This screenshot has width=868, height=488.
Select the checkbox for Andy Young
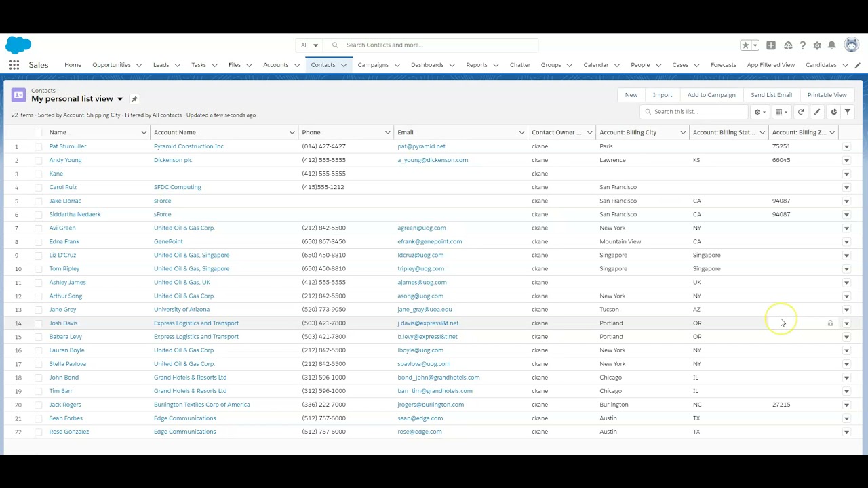coord(38,160)
